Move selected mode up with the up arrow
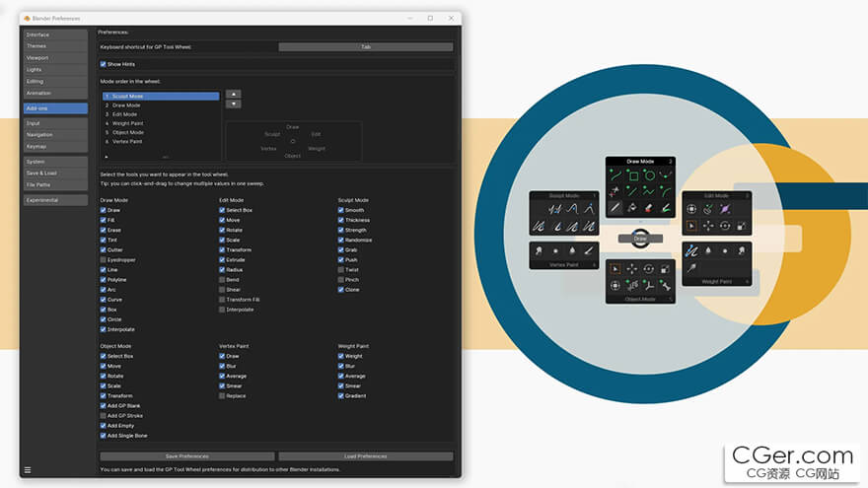 coord(234,94)
